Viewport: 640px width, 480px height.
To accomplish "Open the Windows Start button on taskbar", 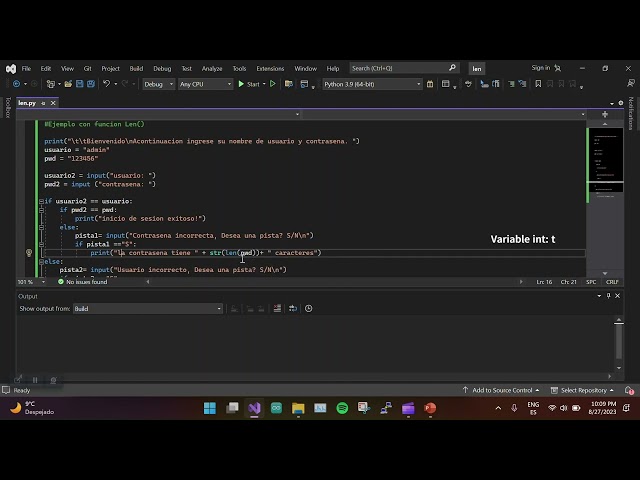I will click(x=210, y=408).
